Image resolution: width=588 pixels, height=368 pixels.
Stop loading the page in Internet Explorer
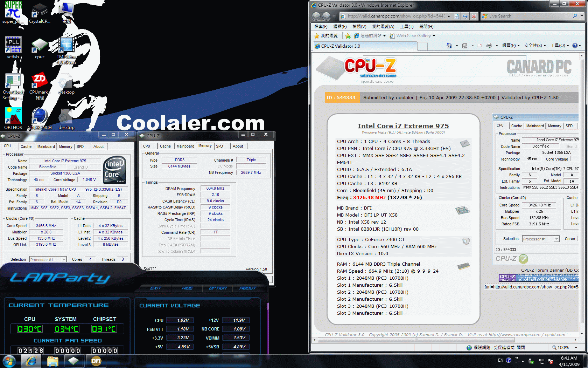tap(474, 16)
